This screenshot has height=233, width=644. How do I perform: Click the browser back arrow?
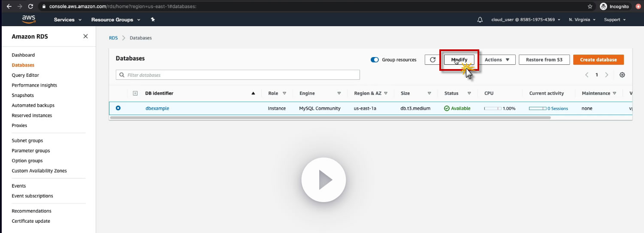tap(9, 6)
